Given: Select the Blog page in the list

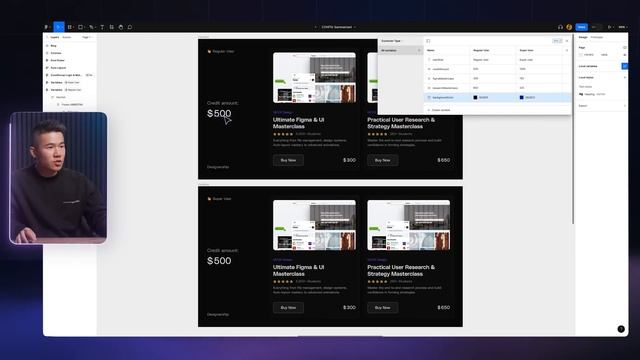Looking at the screenshot, I should coord(53,46).
